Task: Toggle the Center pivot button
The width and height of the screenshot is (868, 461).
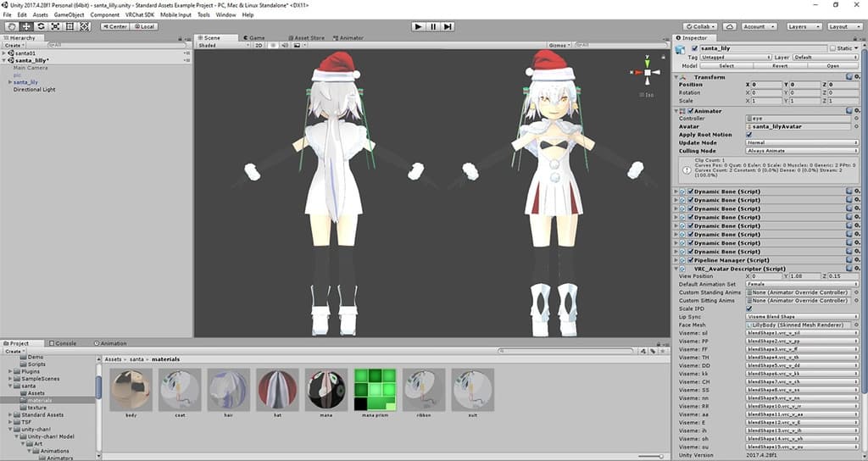Action: point(114,26)
